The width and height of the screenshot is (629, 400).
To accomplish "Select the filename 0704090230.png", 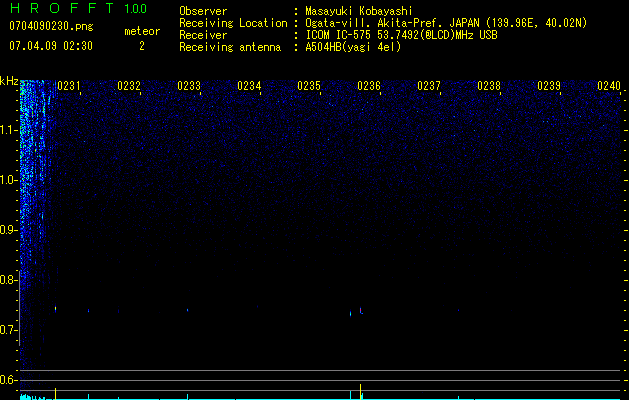I will coord(51,26).
